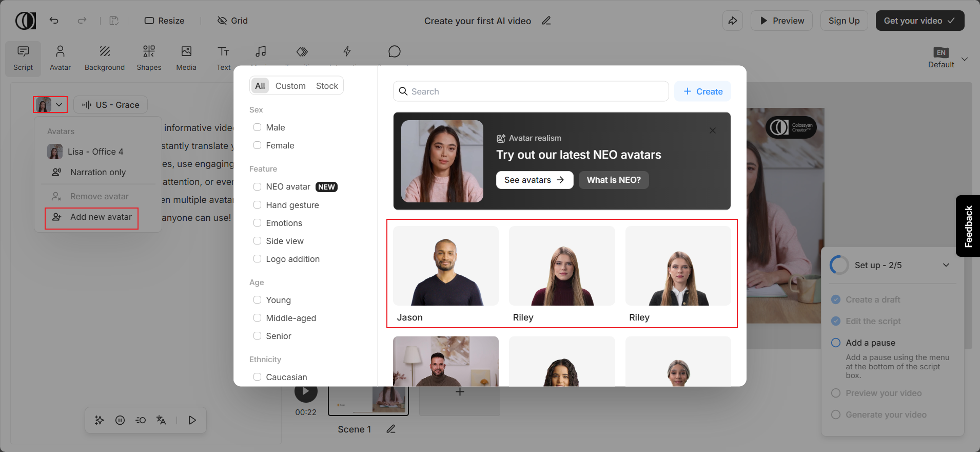
Task: Select the Senior age checkbox
Action: 257,336
